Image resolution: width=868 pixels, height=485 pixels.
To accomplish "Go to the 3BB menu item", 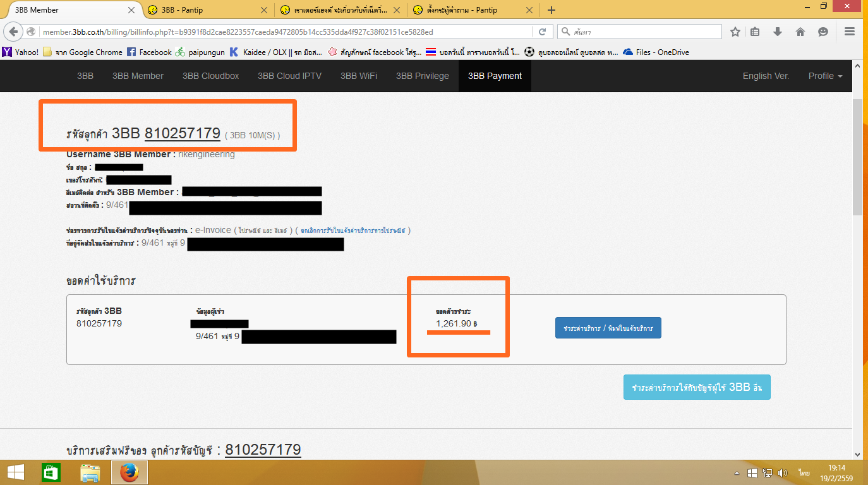I will 85,76.
